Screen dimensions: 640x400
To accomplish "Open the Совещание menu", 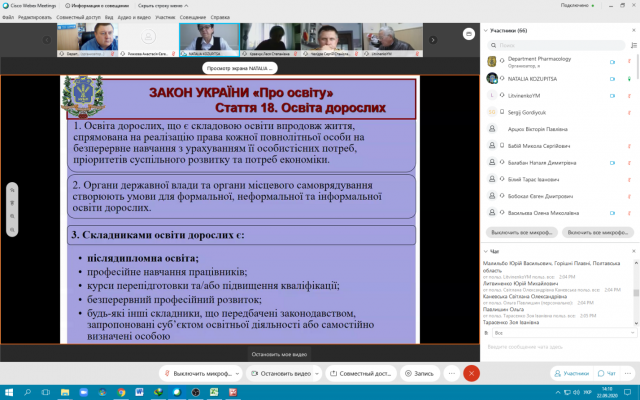I will [193, 17].
